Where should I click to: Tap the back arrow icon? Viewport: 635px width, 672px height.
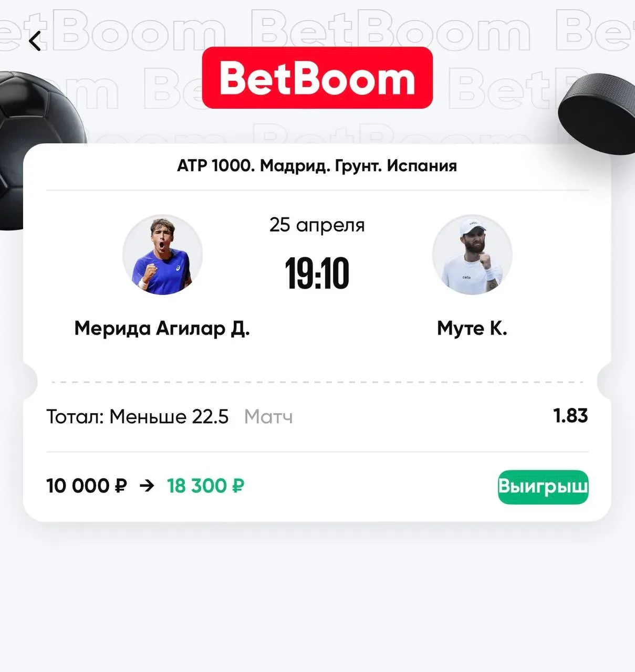pos(35,41)
